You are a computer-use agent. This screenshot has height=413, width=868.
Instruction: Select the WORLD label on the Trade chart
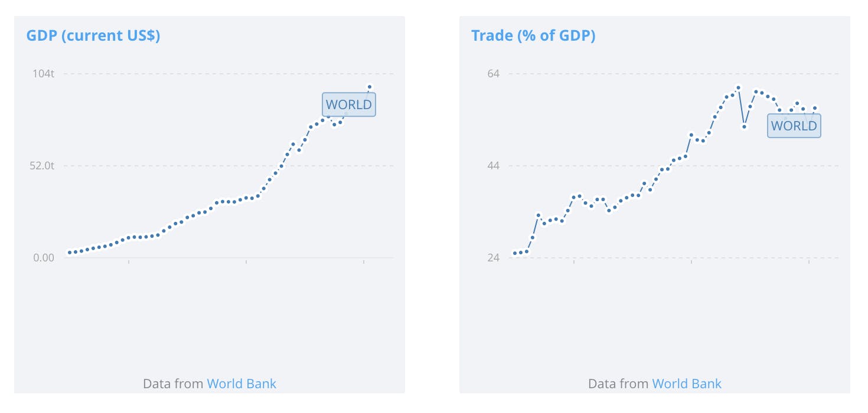794,126
